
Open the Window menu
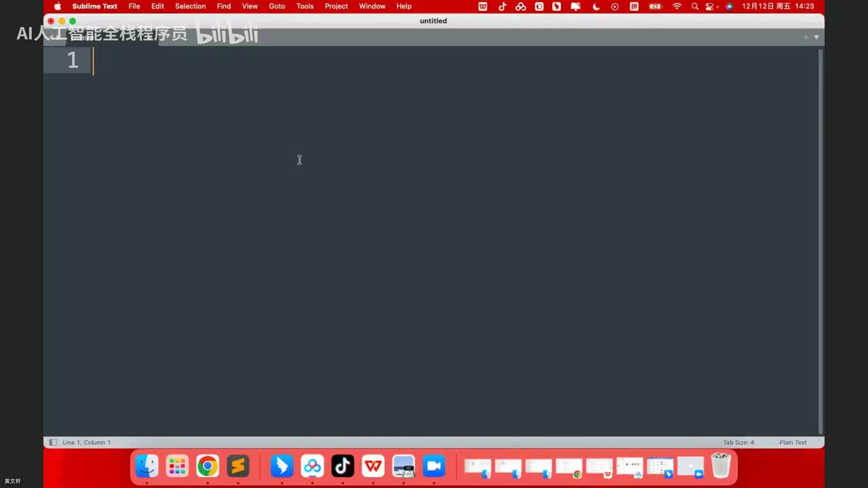(x=372, y=6)
